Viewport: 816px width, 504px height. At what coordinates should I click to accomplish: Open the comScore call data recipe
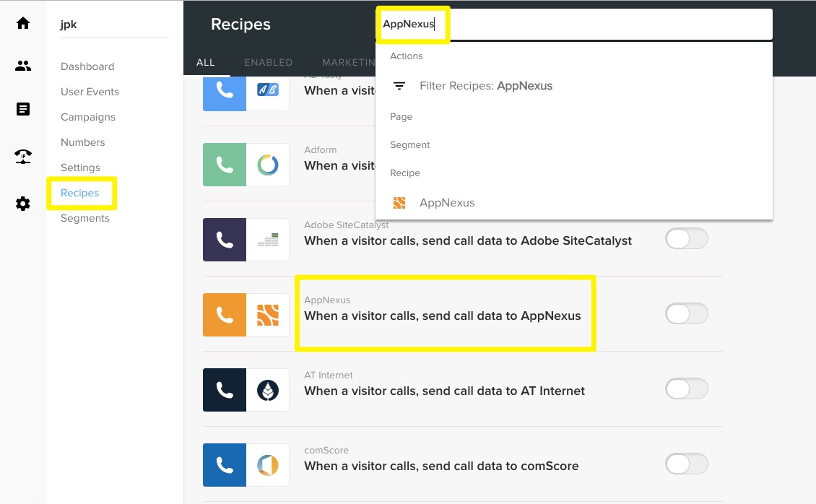click(x=441, y=466)
